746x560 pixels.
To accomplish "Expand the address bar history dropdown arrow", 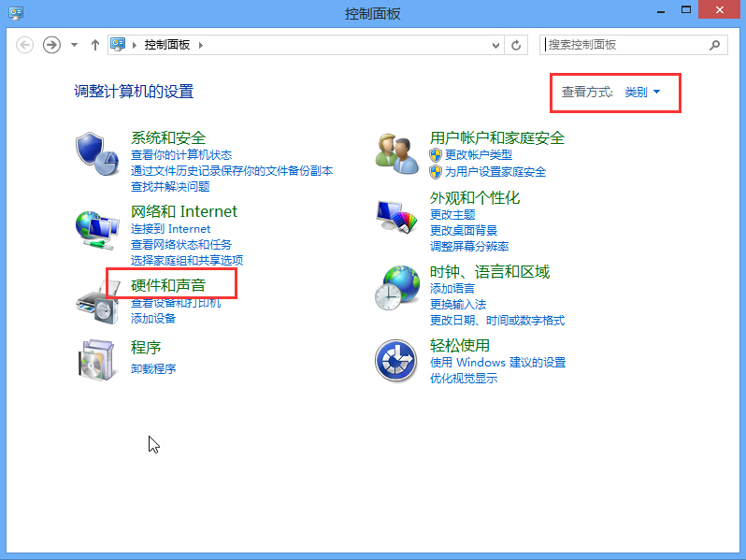I will 495,45.
